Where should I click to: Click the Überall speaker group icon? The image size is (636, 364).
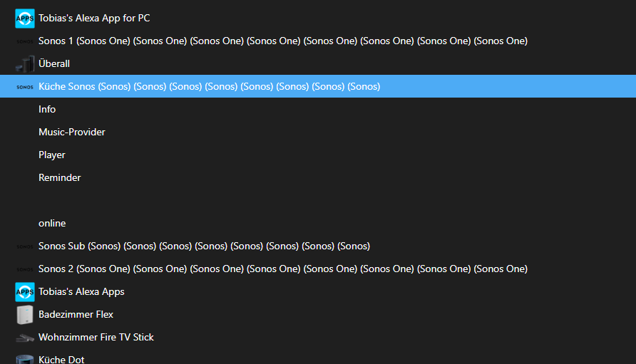[25, 64]
